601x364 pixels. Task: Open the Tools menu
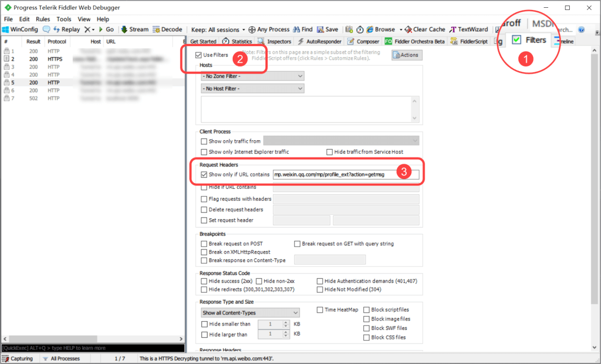click(63, 19)
